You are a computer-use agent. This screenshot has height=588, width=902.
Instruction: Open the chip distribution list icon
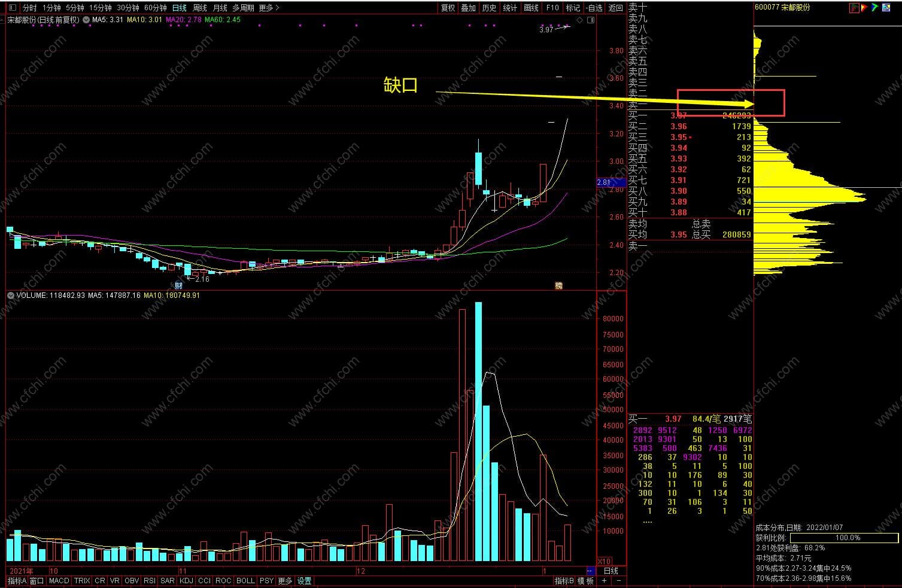click(854, 8)
